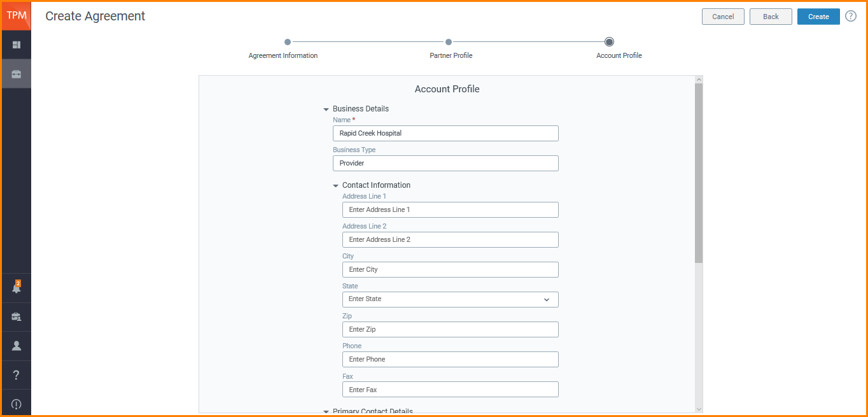Screen dimensions: 868x417
Task: Open the question mark sidebar icon
Action: coord(17,375)
